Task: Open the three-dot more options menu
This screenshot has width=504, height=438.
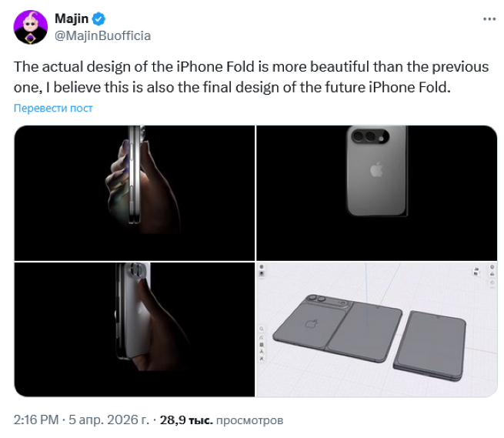Action: 489,18
